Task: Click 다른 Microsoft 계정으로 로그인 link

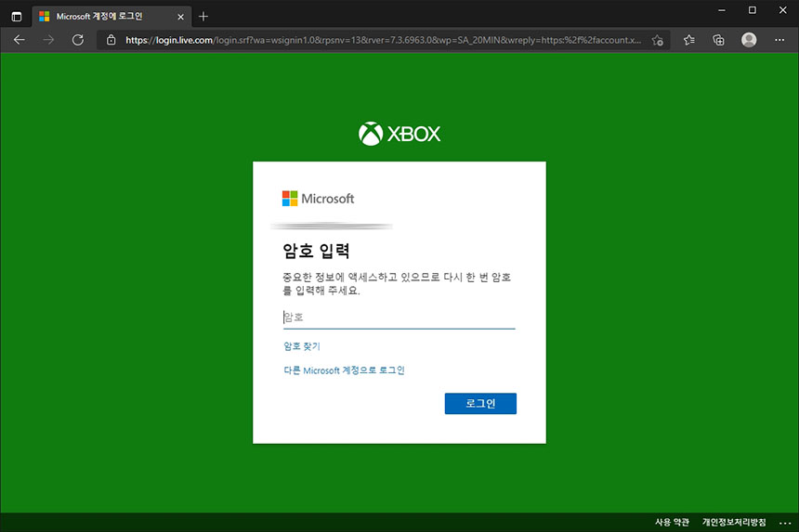Action: 344,370
